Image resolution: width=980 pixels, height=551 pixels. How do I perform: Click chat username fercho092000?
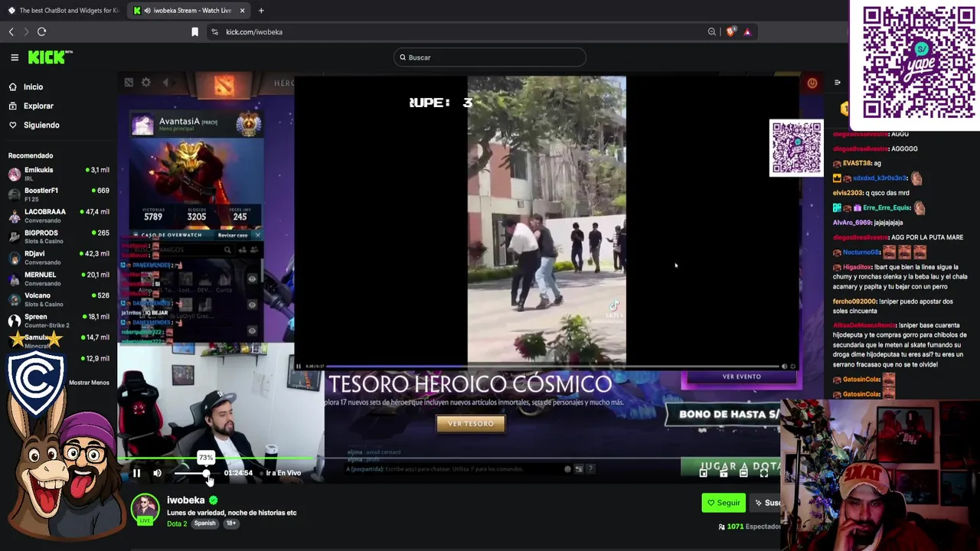click(854, 302)
